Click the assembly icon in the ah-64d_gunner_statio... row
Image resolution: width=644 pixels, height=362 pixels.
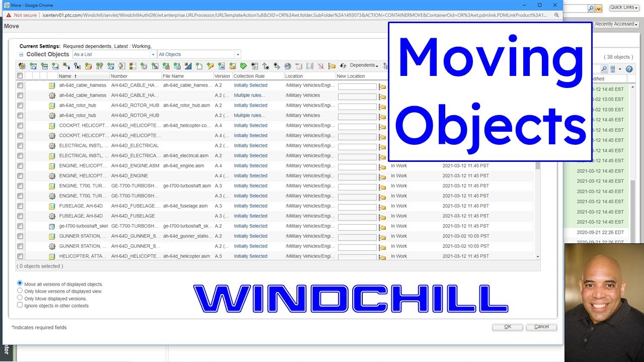(x=52, y=236)
